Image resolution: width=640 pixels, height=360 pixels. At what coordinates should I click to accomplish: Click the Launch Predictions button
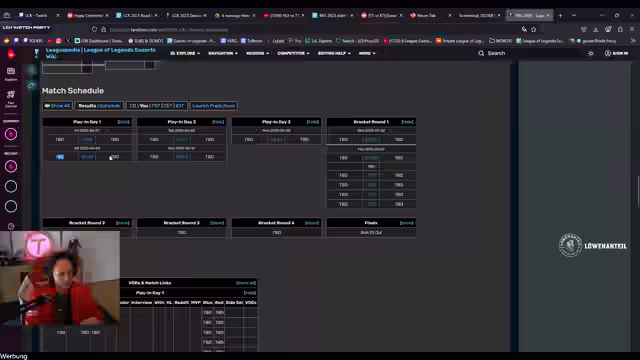pyautogui.click(x=213, y=106)
